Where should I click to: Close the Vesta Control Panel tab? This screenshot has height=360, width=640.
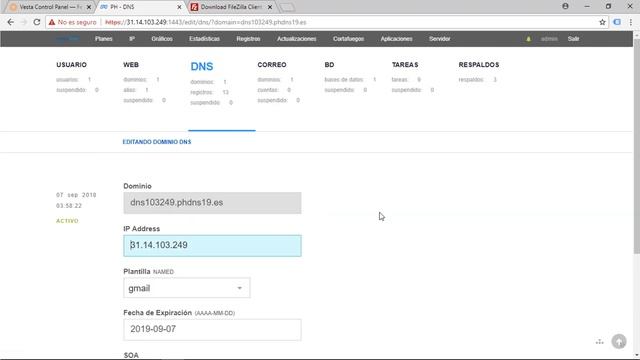pos(89,7)
